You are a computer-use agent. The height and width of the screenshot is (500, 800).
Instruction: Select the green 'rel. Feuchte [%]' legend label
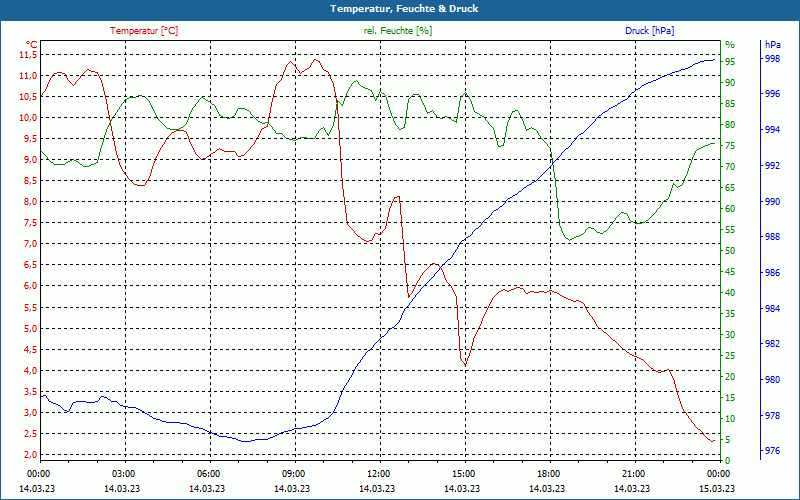(x=397, y=31)
